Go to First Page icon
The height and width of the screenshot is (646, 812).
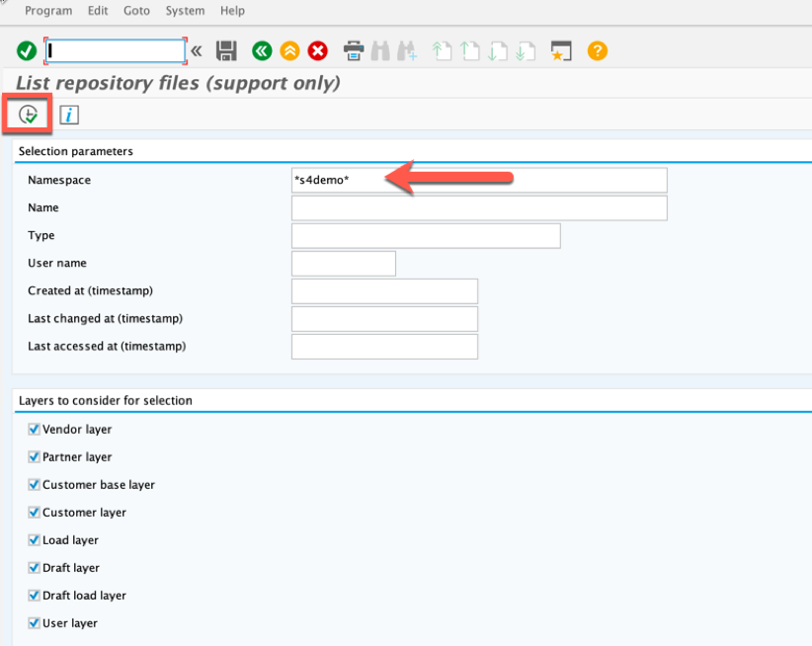(x=442, y=51)
